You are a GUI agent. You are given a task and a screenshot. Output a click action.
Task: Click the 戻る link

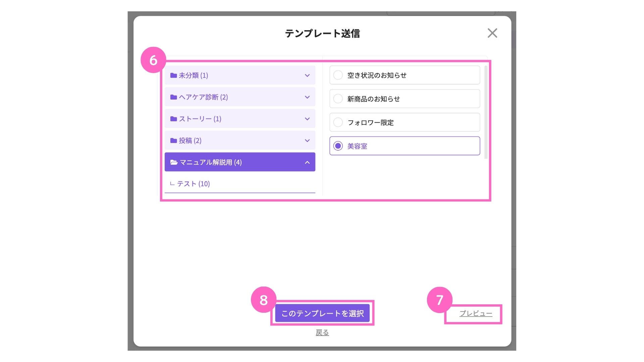tap(322, 333)
